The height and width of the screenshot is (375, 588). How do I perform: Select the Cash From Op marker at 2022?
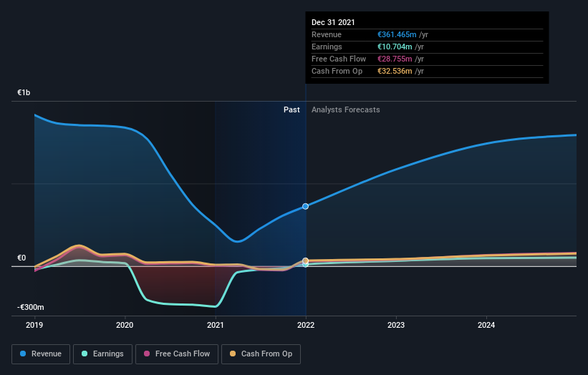tap(306, 260)
